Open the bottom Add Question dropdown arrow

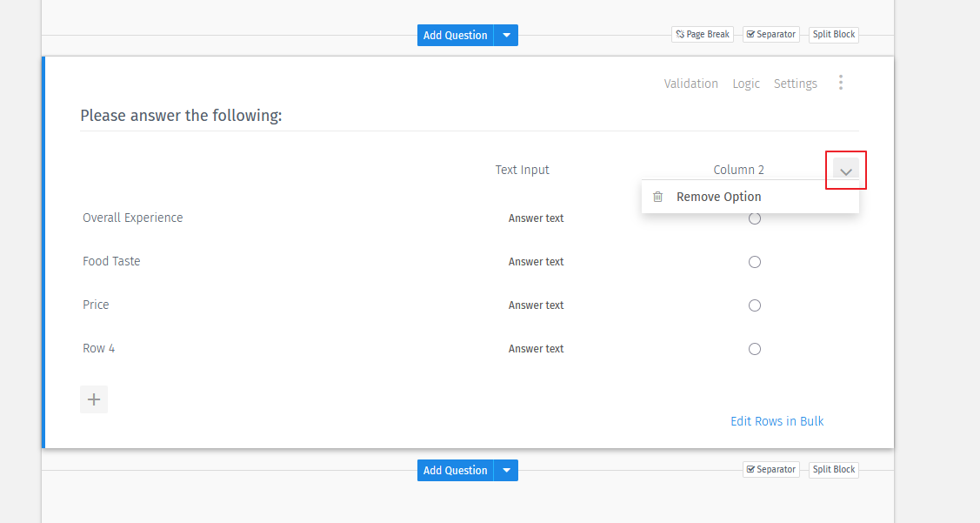505,470
